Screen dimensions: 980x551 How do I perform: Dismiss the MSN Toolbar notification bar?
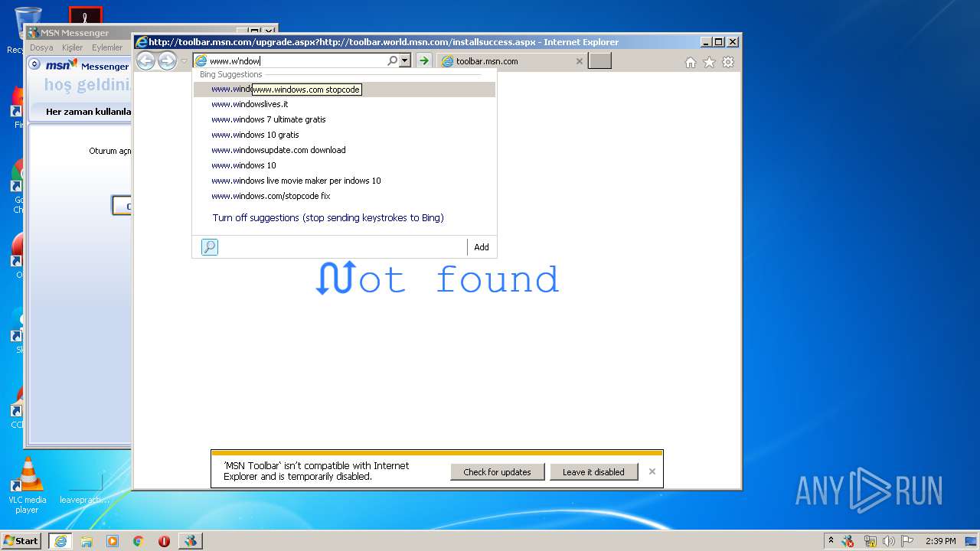pos(652,471)
